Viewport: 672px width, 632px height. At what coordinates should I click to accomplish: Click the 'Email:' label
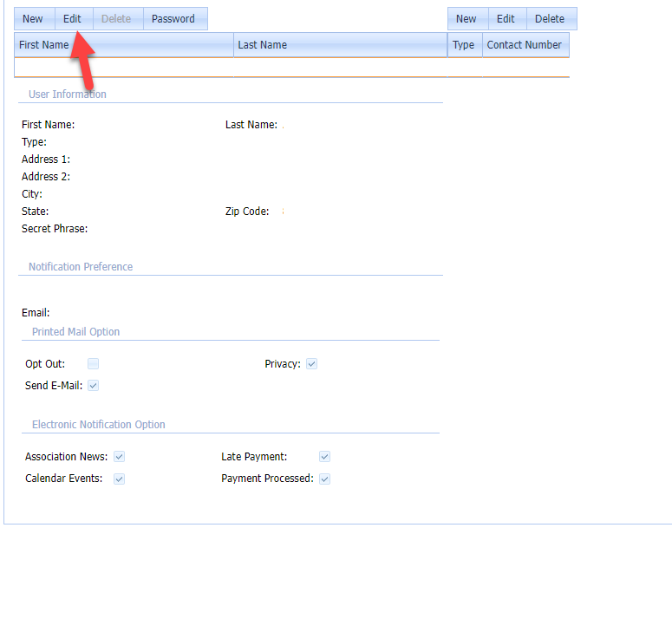coord(36,313)
